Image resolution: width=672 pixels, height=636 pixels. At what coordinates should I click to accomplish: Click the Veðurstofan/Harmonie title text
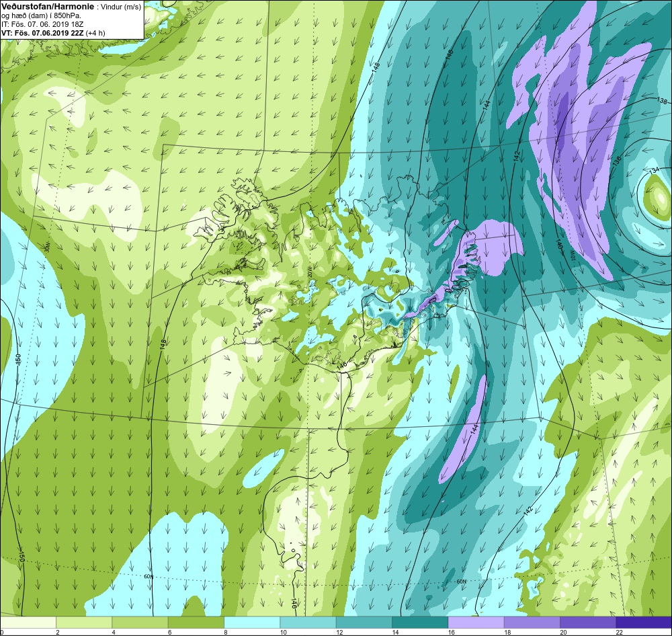point(47,7)
